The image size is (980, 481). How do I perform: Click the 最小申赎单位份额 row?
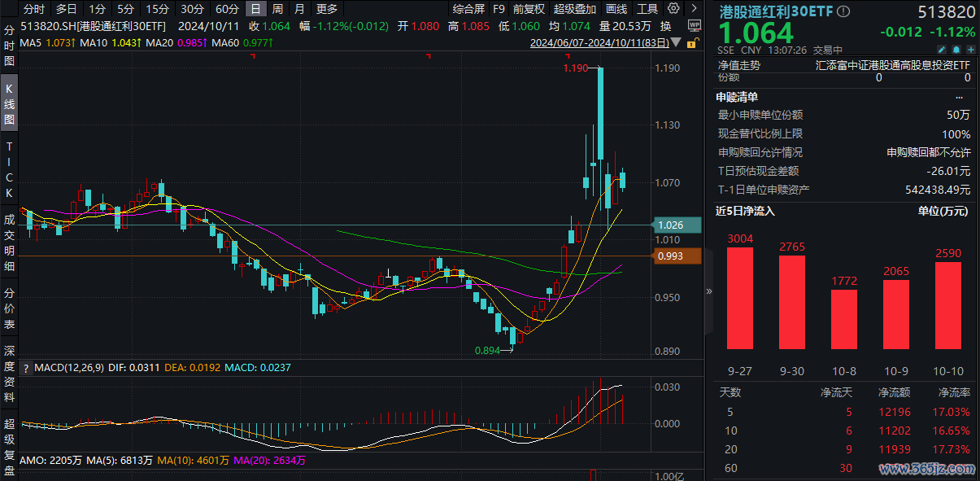pyautogui.click(x=844, y=115)
